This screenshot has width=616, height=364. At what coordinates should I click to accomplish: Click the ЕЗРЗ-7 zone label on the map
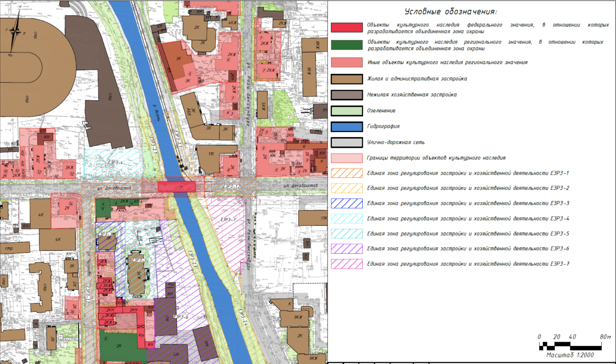point(228,219)
